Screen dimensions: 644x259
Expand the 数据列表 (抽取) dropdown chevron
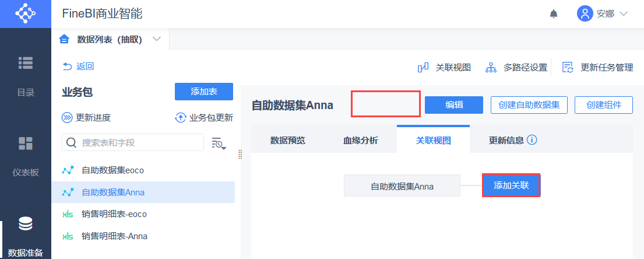[x=156, y=39]
